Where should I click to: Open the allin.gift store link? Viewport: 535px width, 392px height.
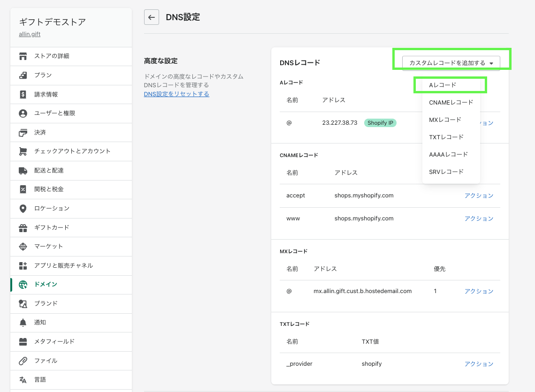pos(30,34)
